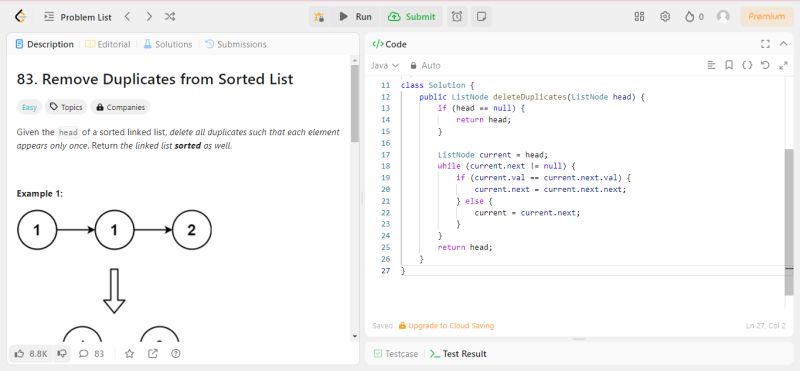Click the LeetCode logo icon
The width and height of the screenshot is (800, 371).
click(x=20, y=17)
